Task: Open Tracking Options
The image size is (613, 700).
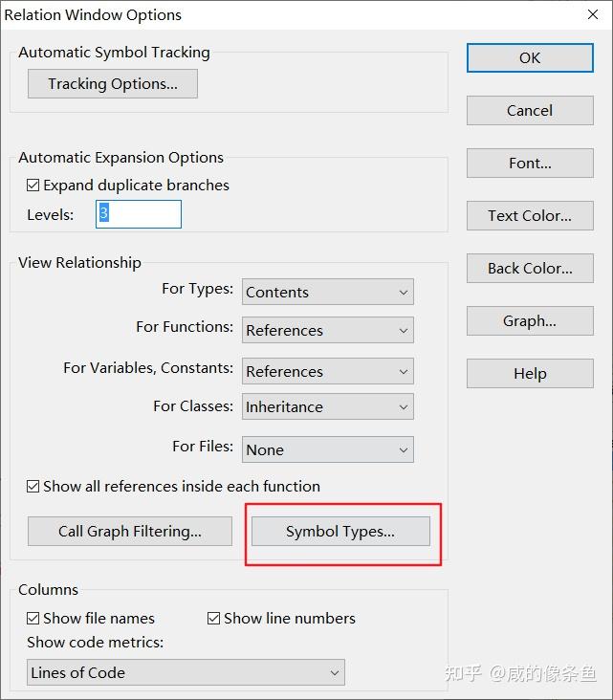Action: pyautogui.click(x=113, y=84)
